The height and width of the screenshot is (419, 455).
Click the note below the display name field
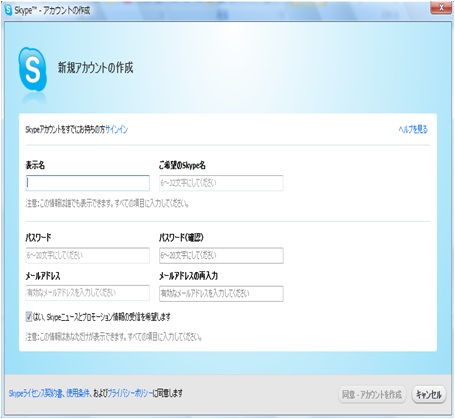[x=107, y=203]
